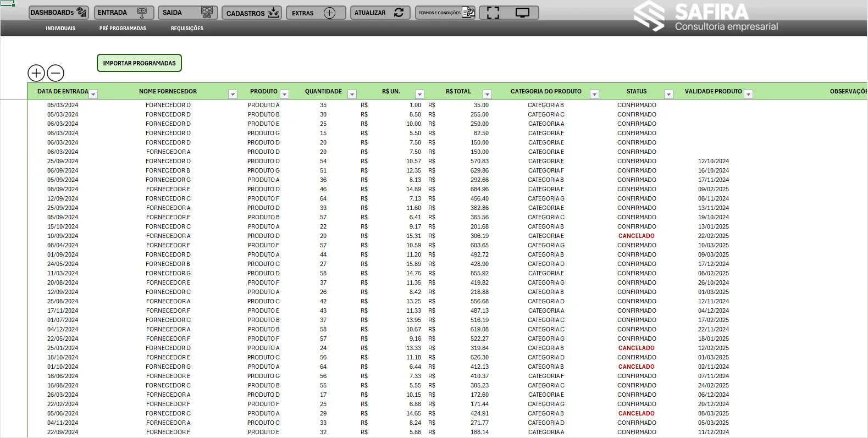Select the total value 684.96
The height and width of the screenshot is (438, 868).
479,189
